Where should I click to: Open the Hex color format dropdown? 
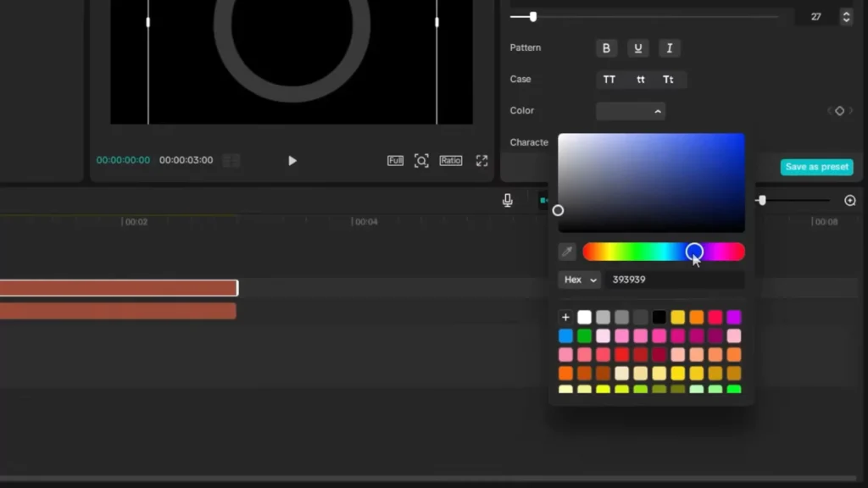[x=580, y=280]
